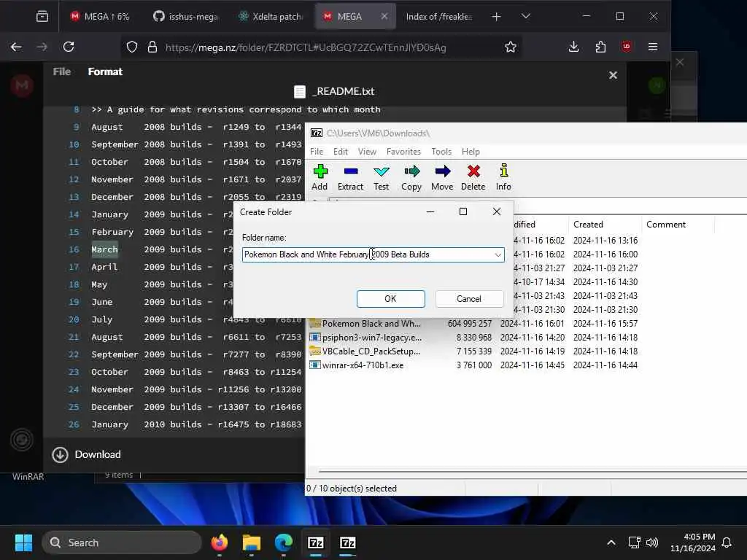Viewport: 747px width, 560px height.
Task: Click the uBlock Origin extension icon
Action: 626,47
